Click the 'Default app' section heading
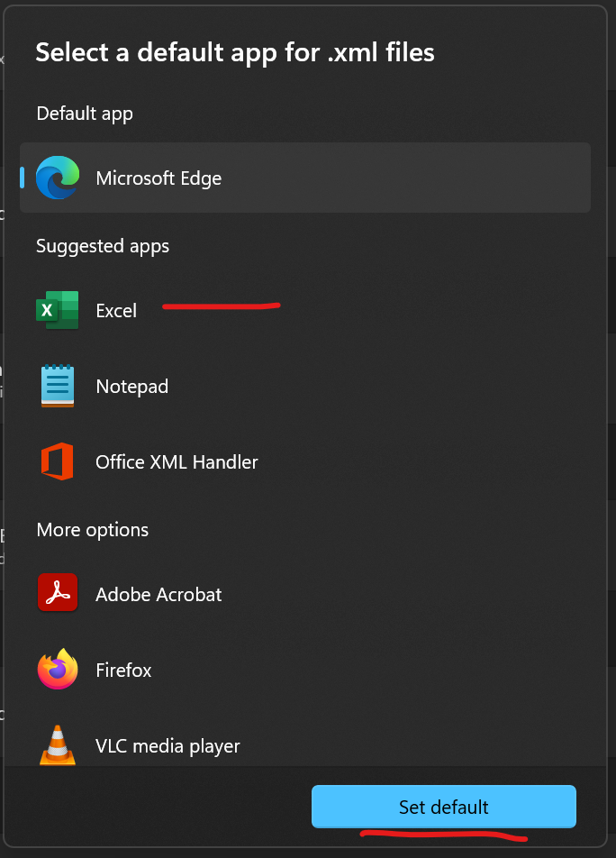Viewport: 616px width, 858px height. (85, 114)
